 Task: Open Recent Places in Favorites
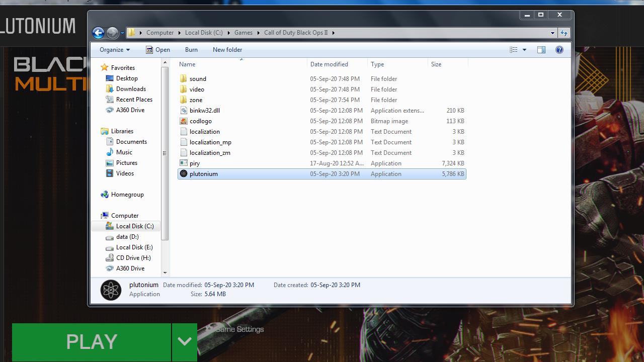tap(134, 100)
